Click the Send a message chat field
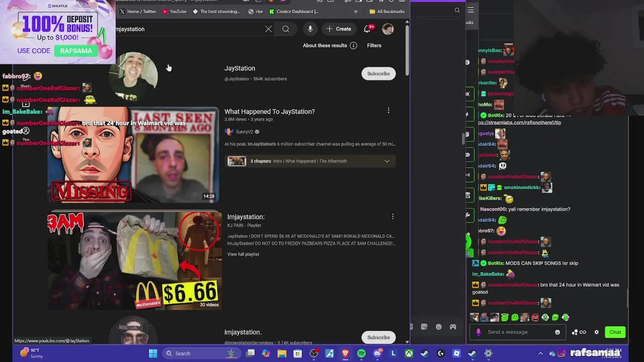The width and height of the screenshot is (644, 362). pyautogui.click(x=517, y=332)
